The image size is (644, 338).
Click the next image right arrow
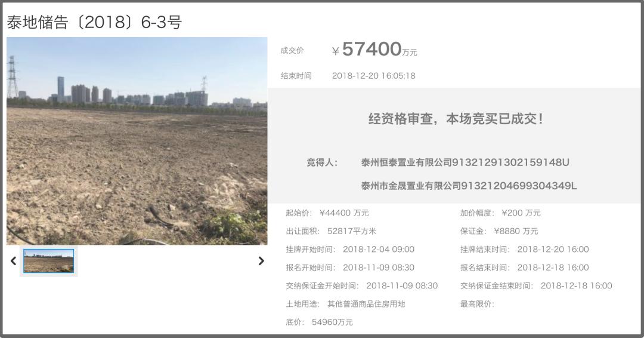[261, 261]
